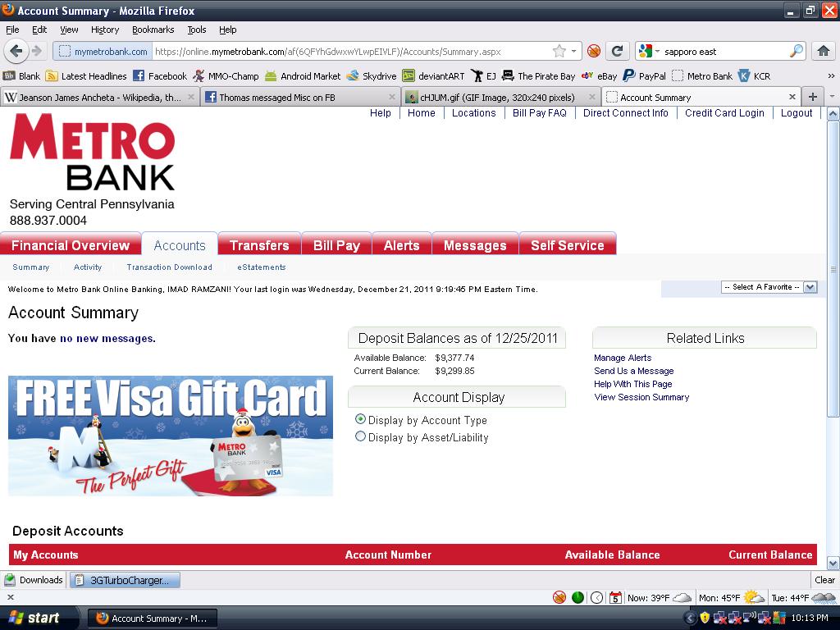Open a new tab with the plus button
The image size is (840, 630).
click(x=813, y=97)
